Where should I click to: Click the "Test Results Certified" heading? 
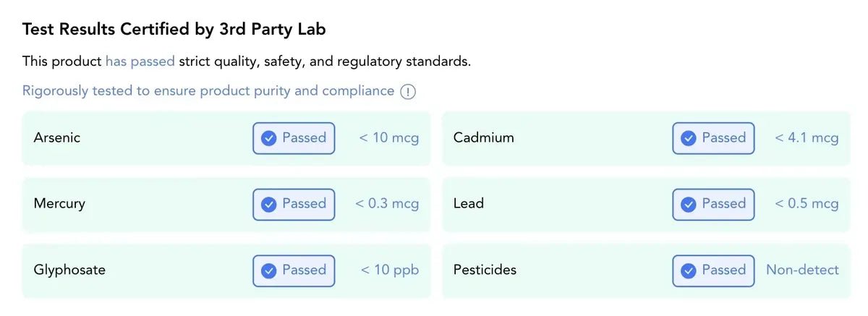(174, 30)
